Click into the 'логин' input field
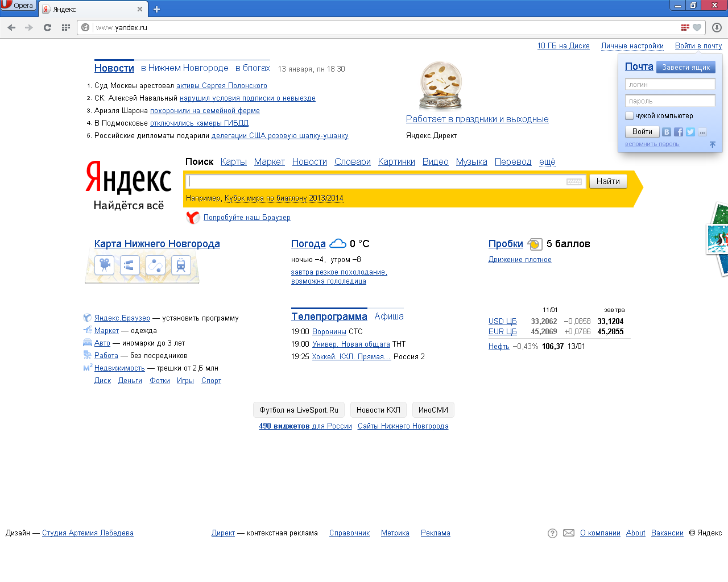 click(x=669, y=85)
